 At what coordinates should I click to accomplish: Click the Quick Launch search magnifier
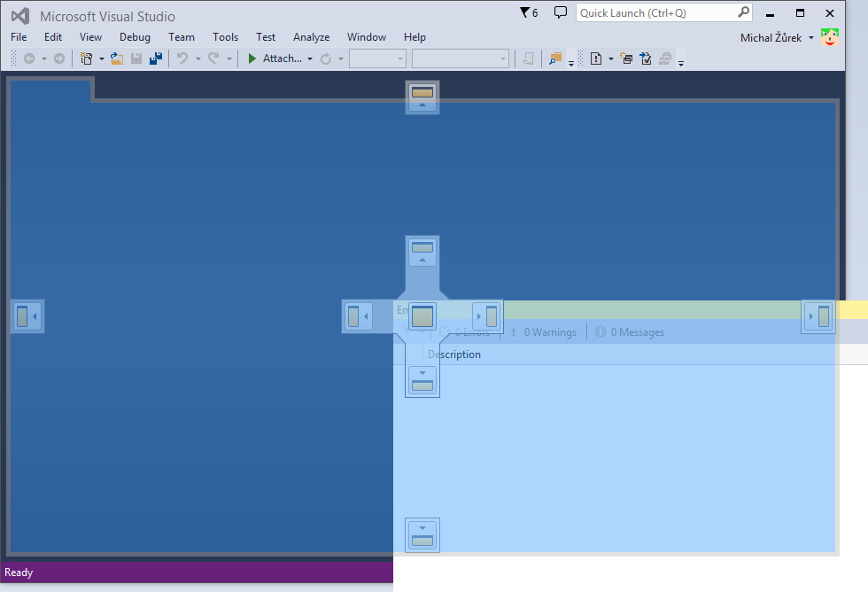point(743,12)
